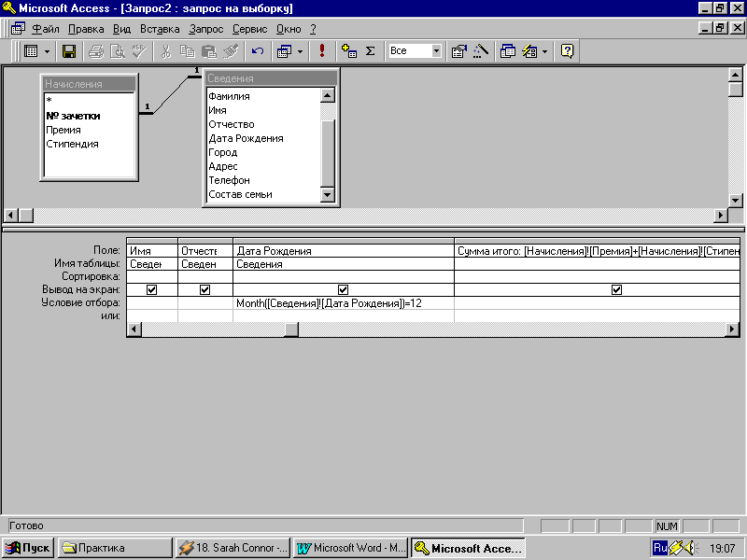Open the Правка menu

point(86,29)
